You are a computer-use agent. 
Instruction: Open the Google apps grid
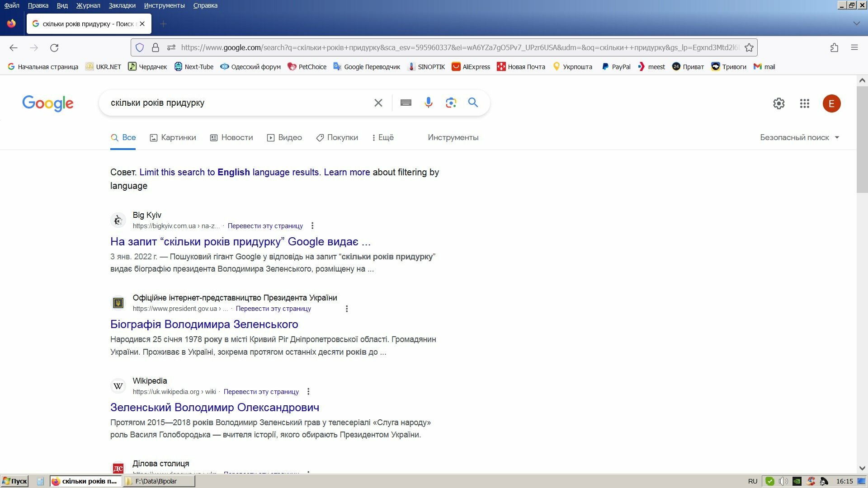(x=804, y=103)
